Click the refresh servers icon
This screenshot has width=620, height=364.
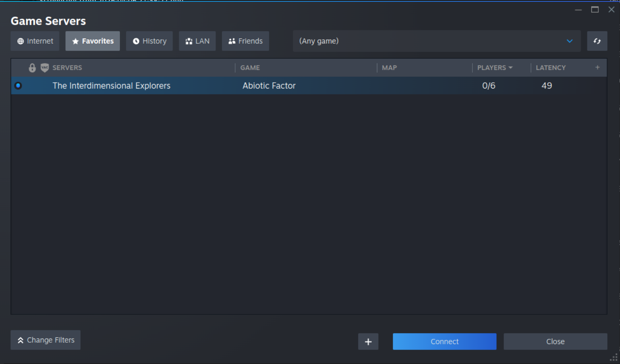point(597,41)
